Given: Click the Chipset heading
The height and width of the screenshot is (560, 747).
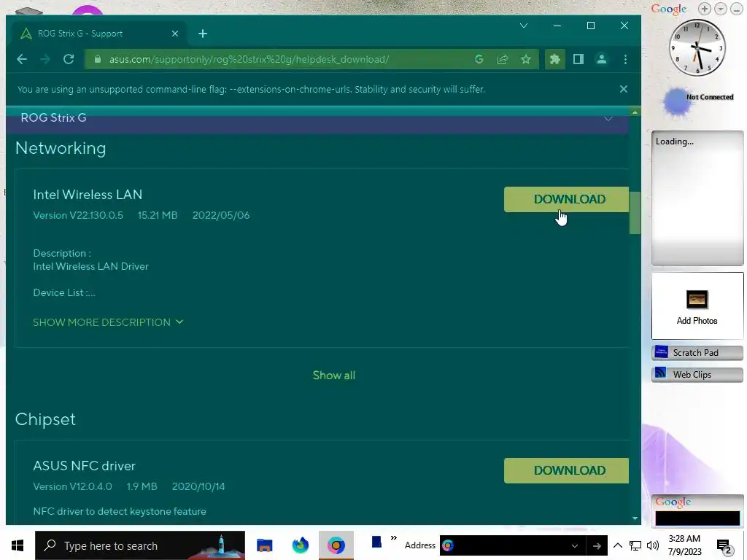Looking at the screenshot, I should [x=45, y=419].
